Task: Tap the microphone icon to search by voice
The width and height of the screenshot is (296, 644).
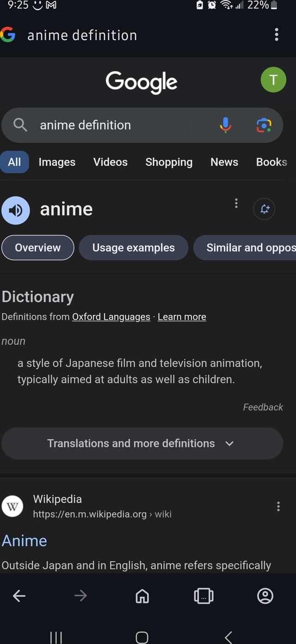Action: pos(225,125)
